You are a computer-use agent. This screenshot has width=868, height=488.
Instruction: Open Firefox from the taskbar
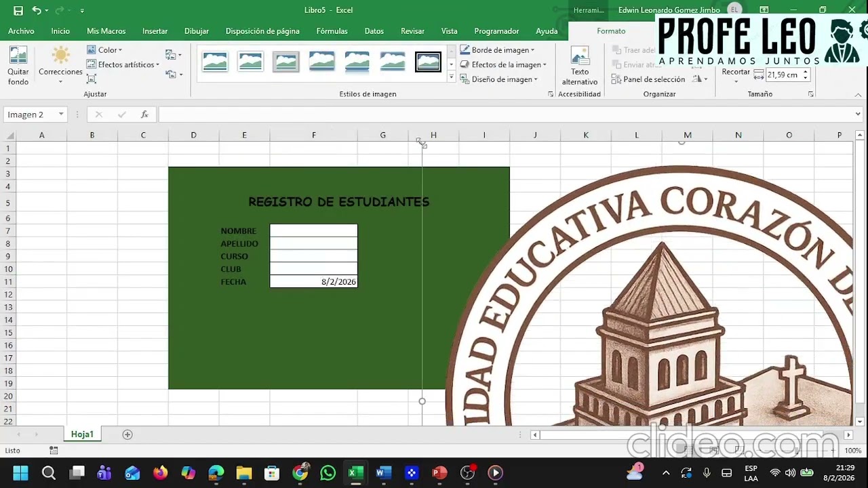(x=160, y=473)
